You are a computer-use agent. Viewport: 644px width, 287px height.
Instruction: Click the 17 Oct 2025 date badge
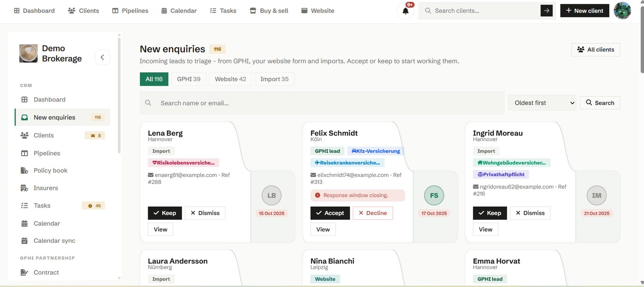434,213
